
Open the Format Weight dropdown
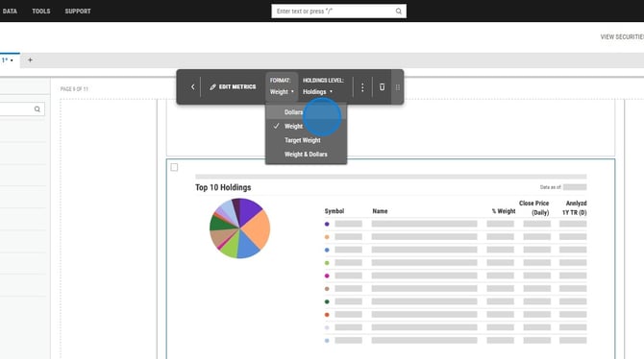coord(282,86)
